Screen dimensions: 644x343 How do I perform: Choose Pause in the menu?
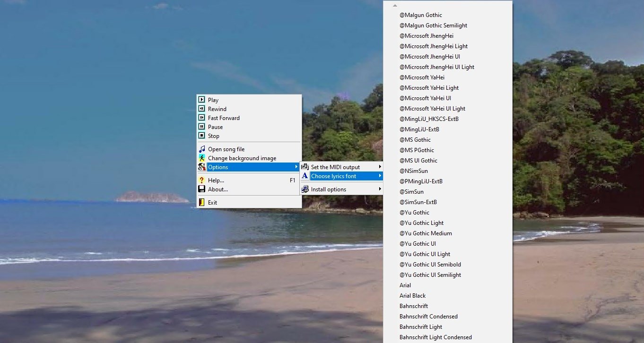[249, 127]
